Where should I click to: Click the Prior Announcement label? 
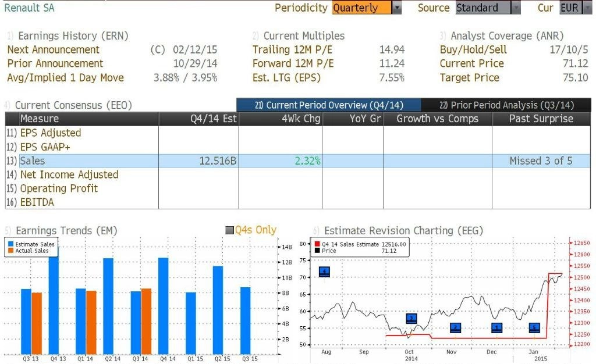point(55,63)
